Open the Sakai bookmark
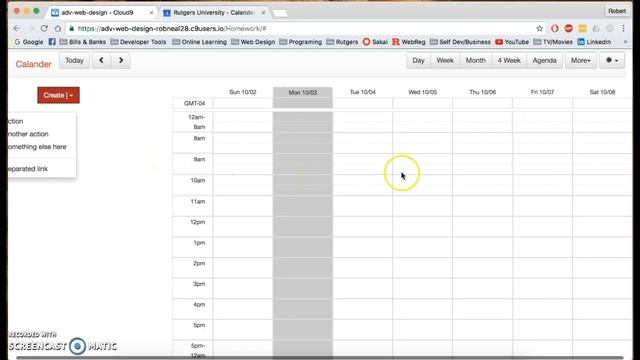Screen dimensions: 640x360 375,42
